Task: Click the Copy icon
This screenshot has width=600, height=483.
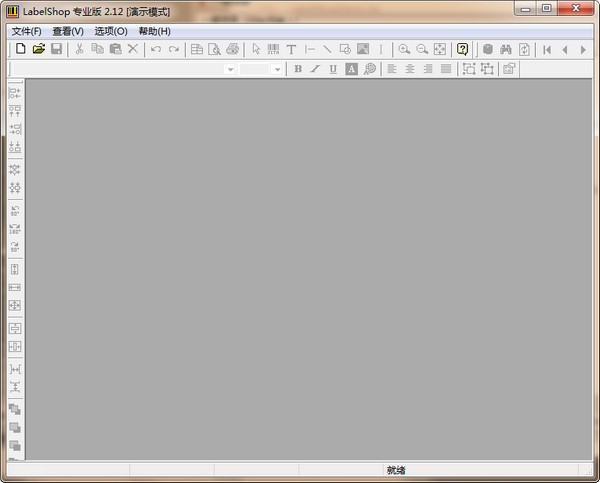Action: [x=98, y=49]
